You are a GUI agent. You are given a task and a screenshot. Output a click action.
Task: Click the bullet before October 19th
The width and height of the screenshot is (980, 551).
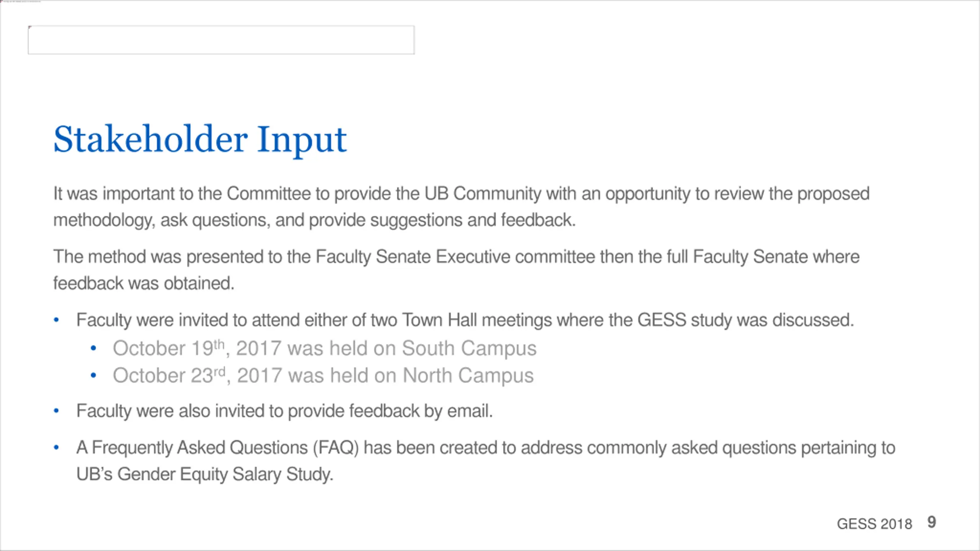point(93,348)
